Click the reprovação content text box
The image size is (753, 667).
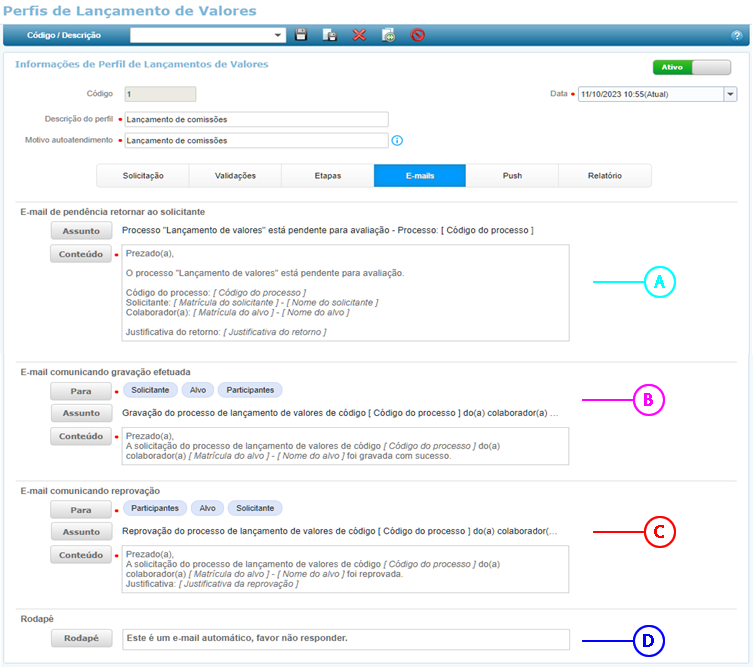[x=345, y=569]
